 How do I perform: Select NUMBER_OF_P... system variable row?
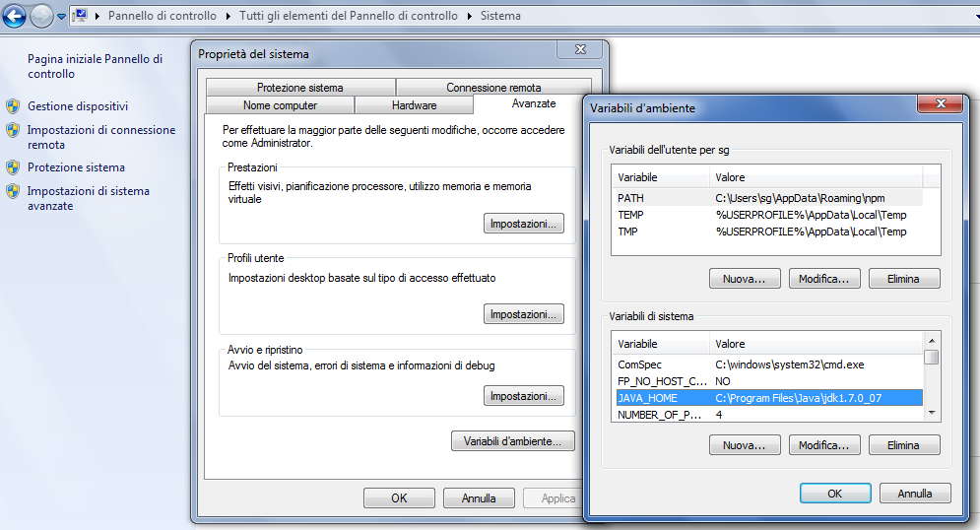tap(769, 415)
